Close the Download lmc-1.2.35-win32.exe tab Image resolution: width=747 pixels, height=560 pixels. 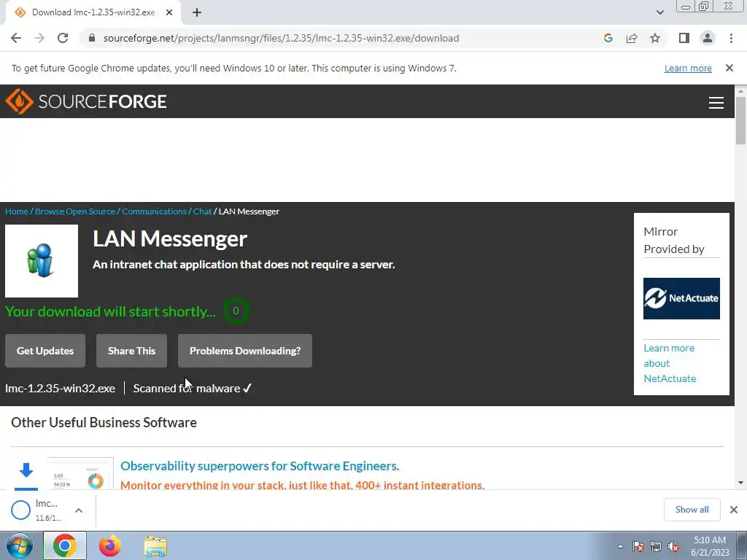169,12
